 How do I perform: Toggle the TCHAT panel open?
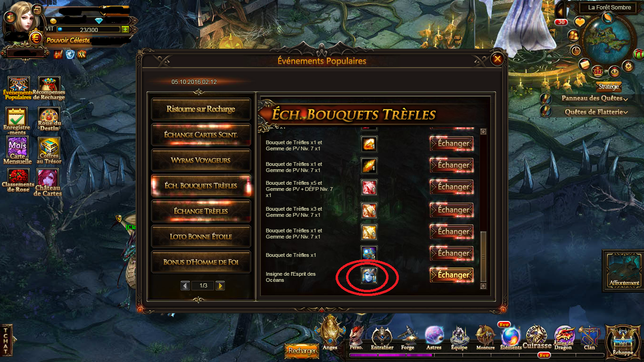click(6, 340)
